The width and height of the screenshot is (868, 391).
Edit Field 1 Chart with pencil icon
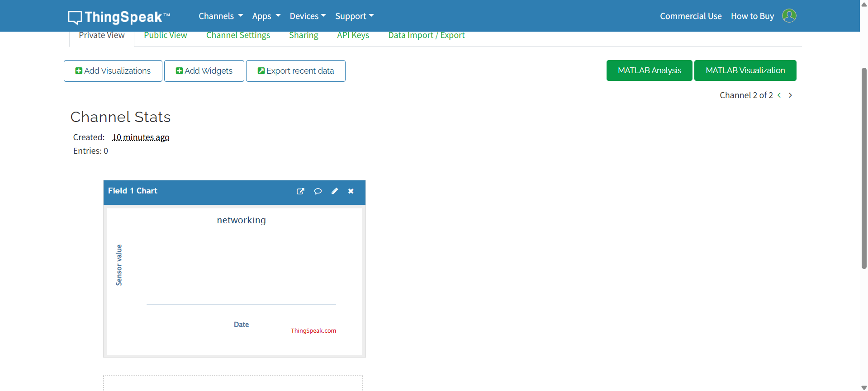335,191
